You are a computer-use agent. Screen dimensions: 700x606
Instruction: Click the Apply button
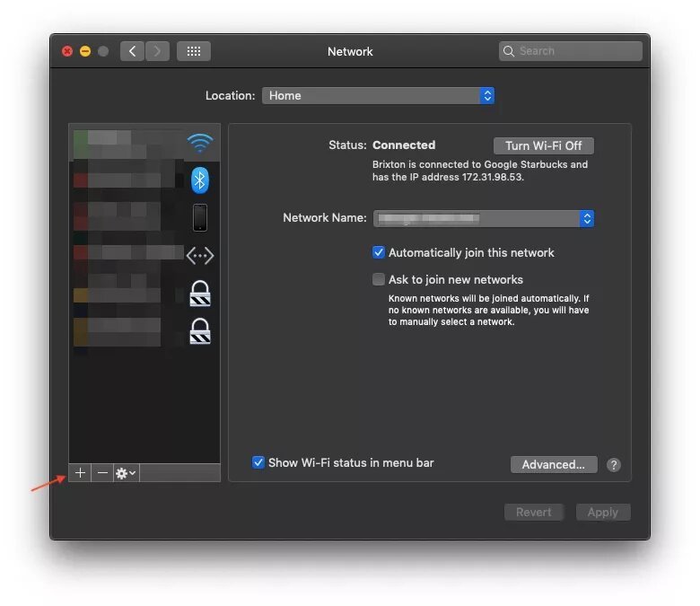603,513
